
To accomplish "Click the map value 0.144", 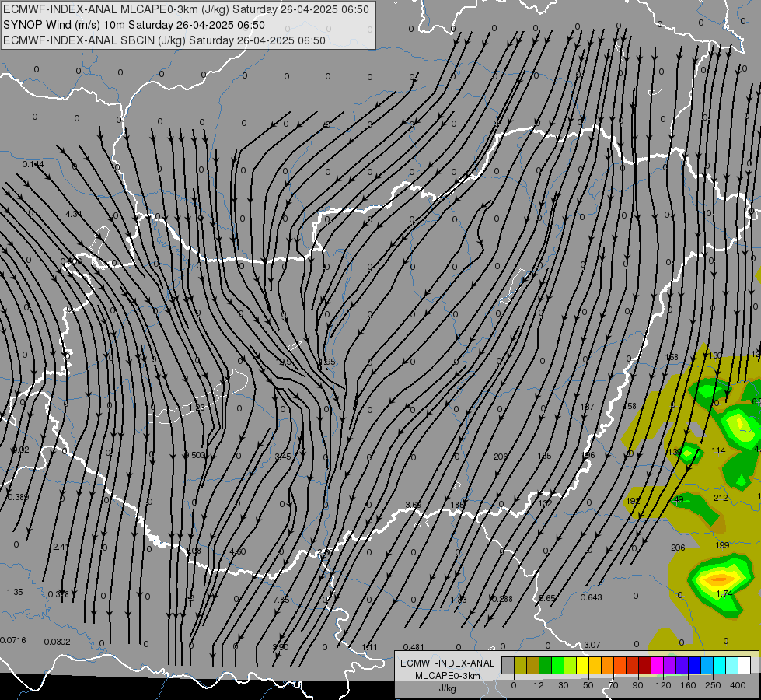I will pos(33,164).
